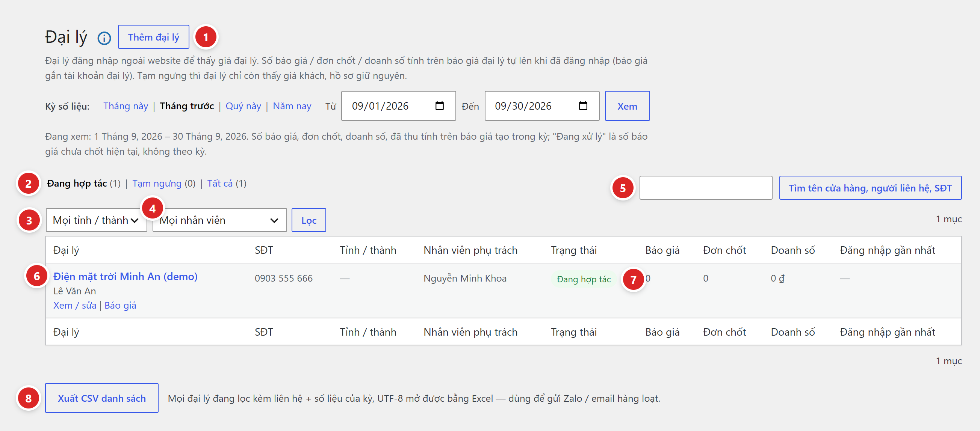This screenshot has width=980, height=431.
Task: Choose the Năm nay period link
Action: point(292,106)
